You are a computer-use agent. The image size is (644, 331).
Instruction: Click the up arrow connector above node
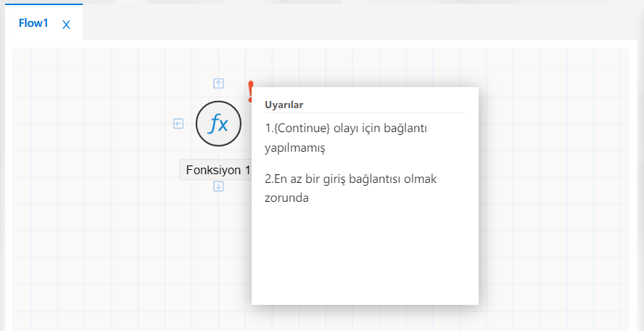(x=218, y=83)
